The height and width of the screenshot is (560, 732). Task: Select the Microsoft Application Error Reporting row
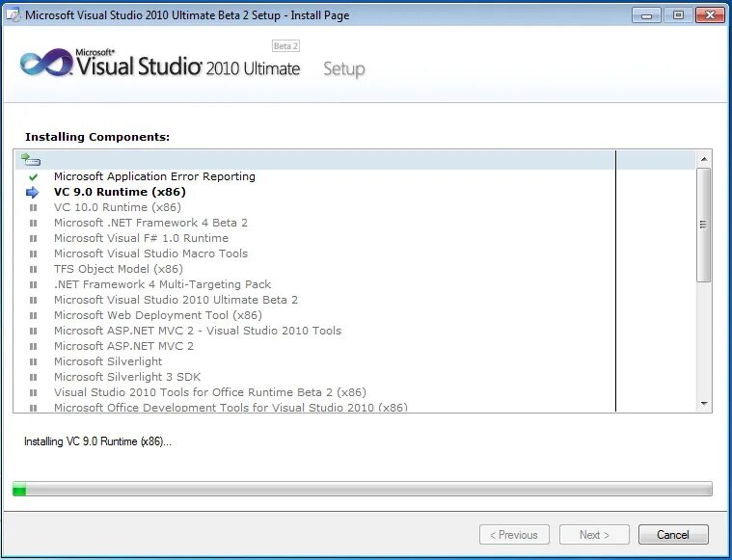click(x=154, y=176)
